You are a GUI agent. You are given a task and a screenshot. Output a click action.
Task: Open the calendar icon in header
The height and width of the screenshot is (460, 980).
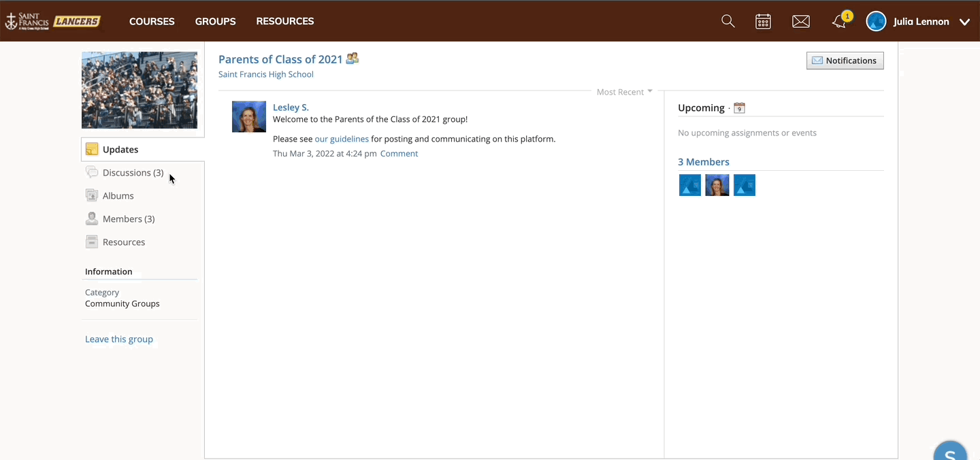[763, 21]
